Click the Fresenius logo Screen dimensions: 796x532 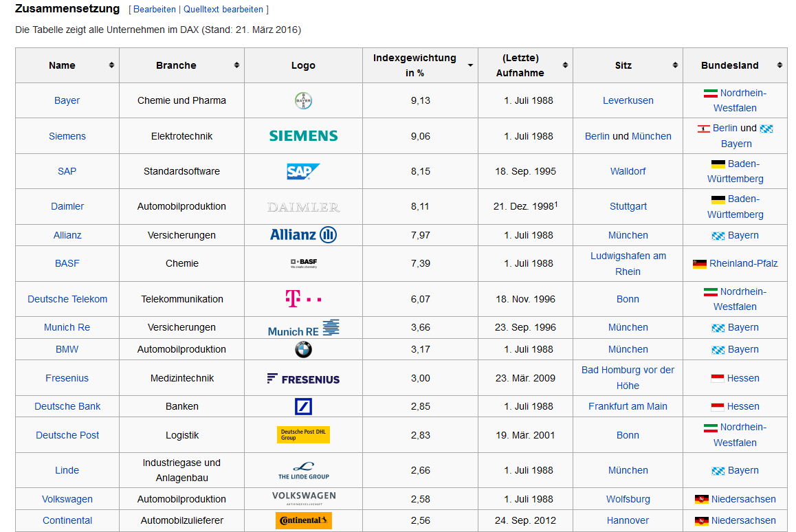tap(303, 378)
